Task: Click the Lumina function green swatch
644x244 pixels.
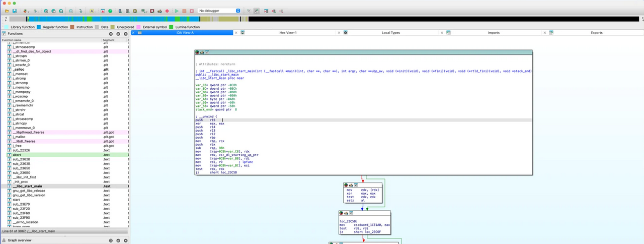Action: pos(171,27)
